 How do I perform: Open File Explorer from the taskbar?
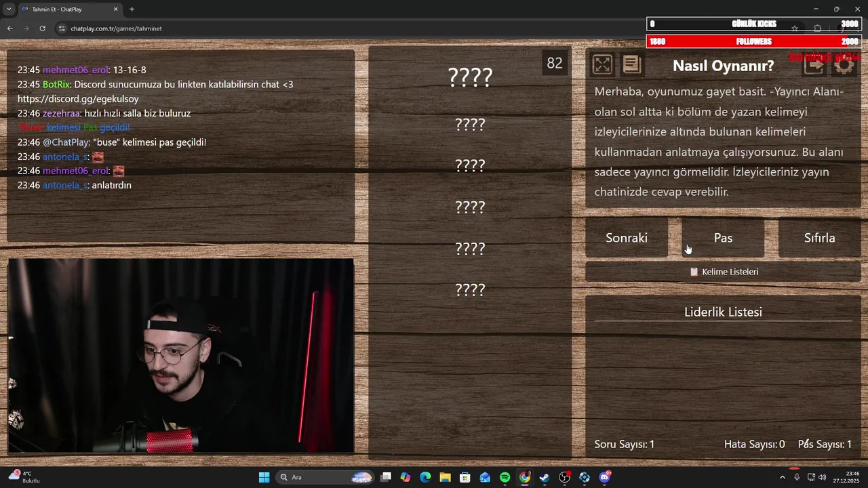click(x=445, y=477)
